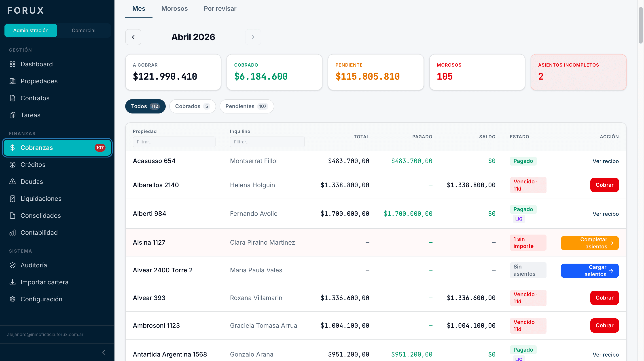
Task: Switch to Administración mode
Action: [31, 30]
